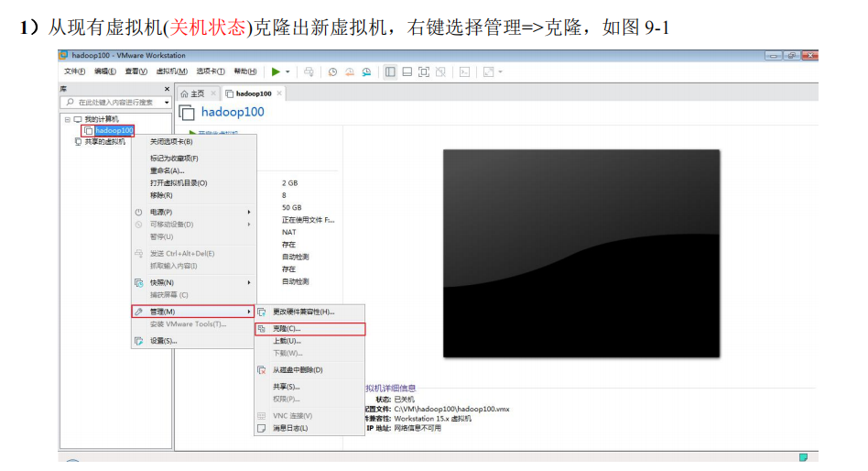Select 共享的虚拟机 in the library tree
868x471 pixels.
[104, 142]
